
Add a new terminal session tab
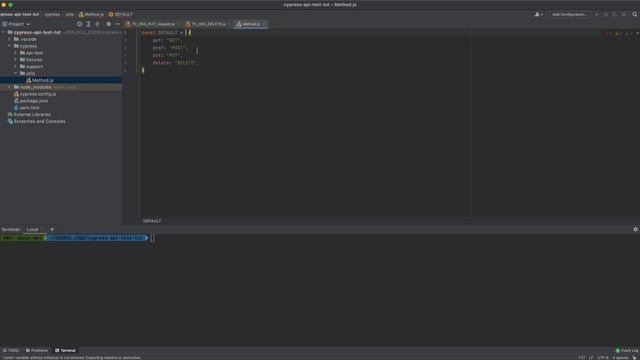coord(52,229)
